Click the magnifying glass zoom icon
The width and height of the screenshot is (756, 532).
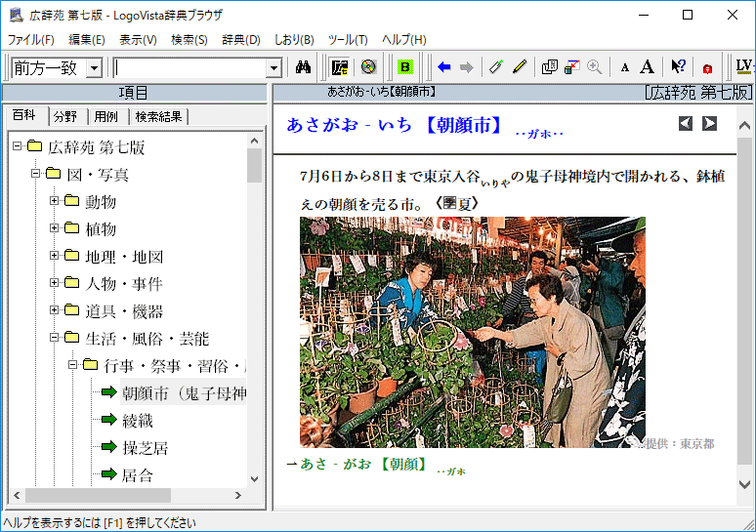[x=595, y=67]
